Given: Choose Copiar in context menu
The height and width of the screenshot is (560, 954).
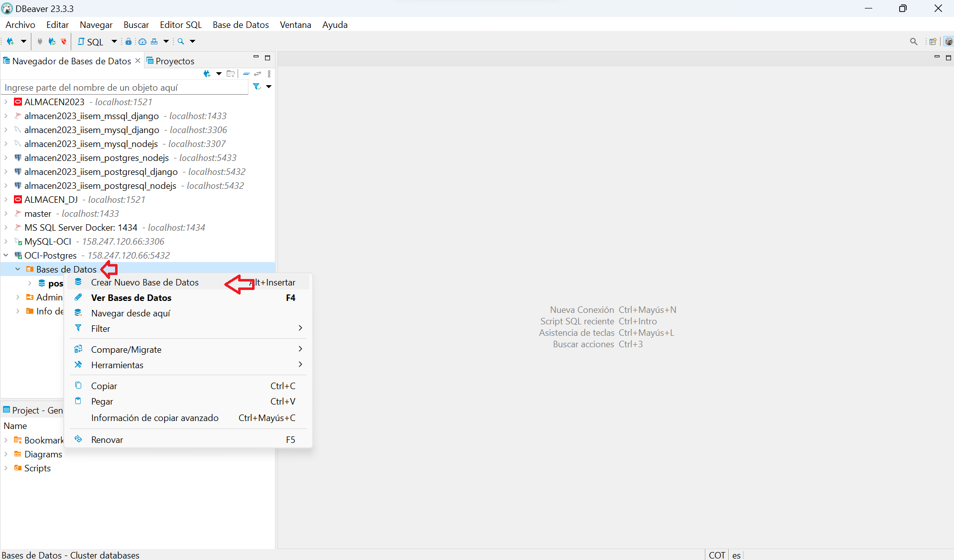Looking at the screenshot, I should point(188,386).
